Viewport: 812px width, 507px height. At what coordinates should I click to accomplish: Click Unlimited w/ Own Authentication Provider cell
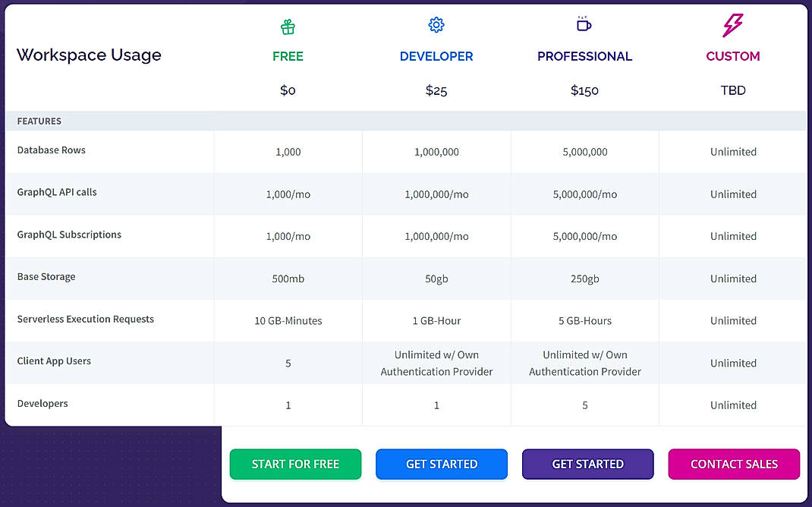click(436, 363)
